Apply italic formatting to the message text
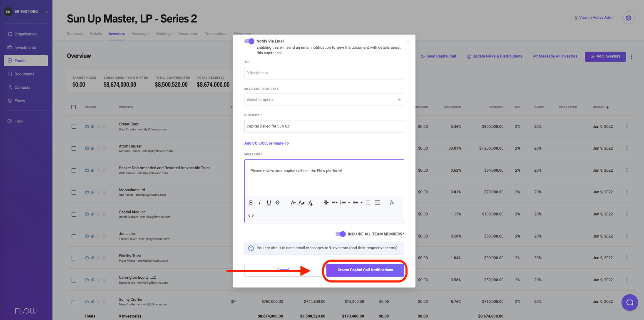 click(x=260, y=202)
